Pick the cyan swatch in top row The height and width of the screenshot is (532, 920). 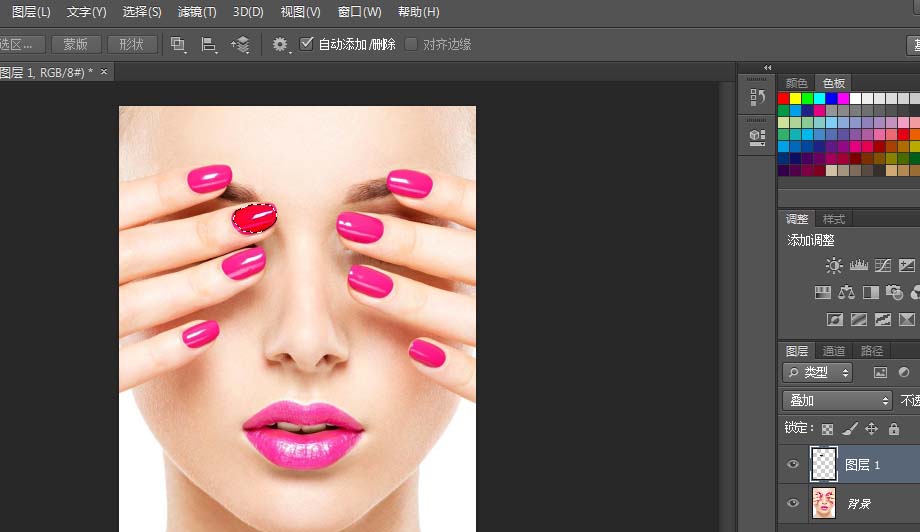point(820,98)
